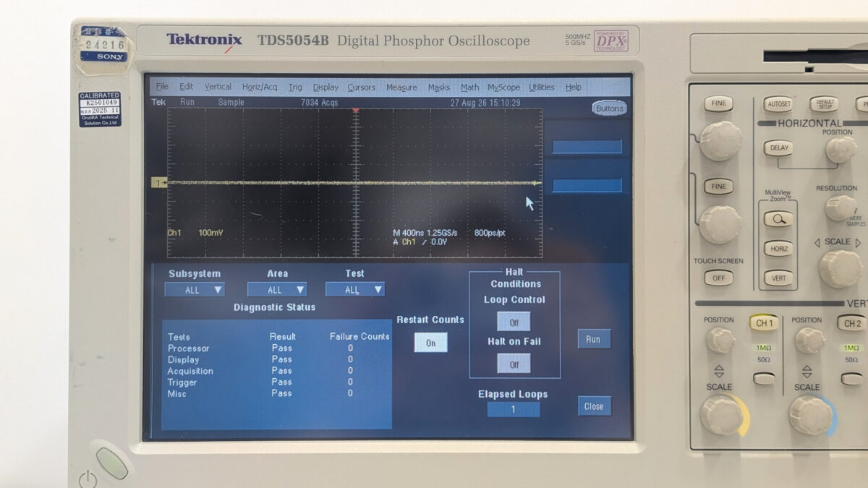Push the VERT zoom button
This screenshot has height=488, width=868.
(778, 278)
